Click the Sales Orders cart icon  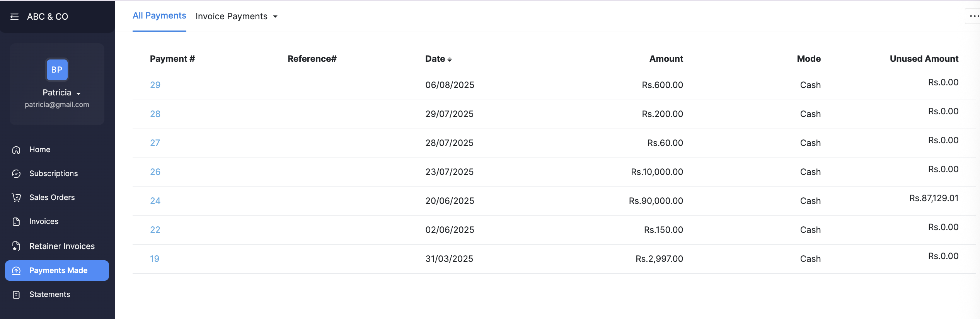coord(16,197)
